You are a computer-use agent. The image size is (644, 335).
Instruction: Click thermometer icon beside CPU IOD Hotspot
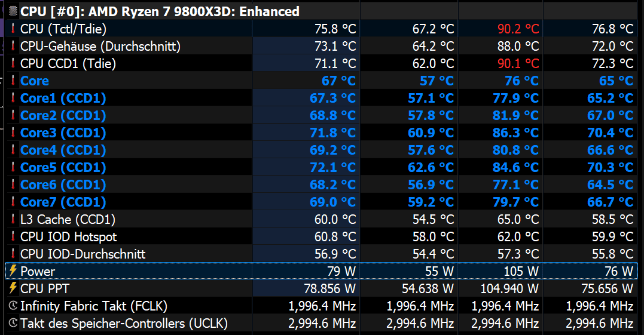coord(13,236)
